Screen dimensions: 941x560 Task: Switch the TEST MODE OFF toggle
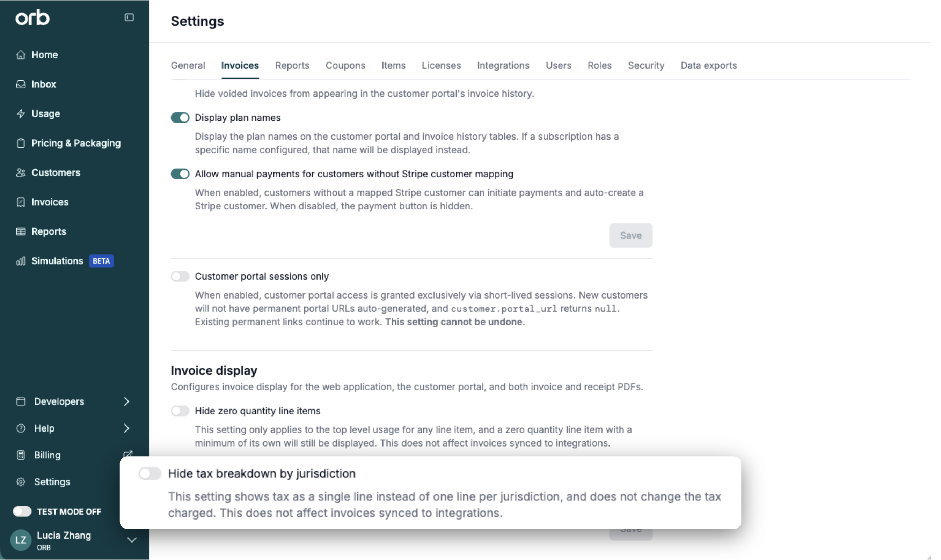tap(22, 511)
